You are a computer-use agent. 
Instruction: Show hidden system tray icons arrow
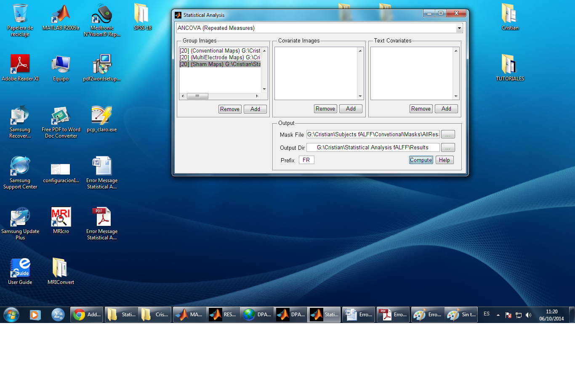pos(498,315)
